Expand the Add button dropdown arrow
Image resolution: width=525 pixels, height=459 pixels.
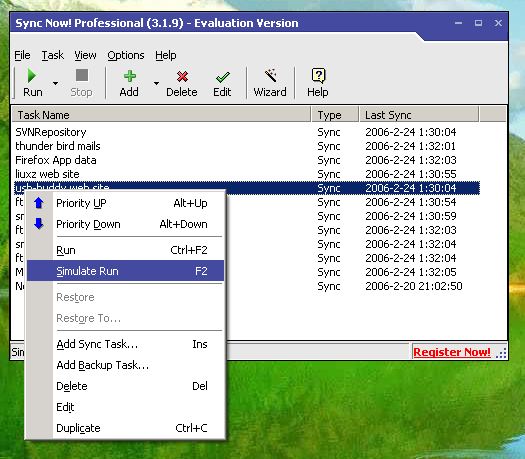tap(156, 83)
